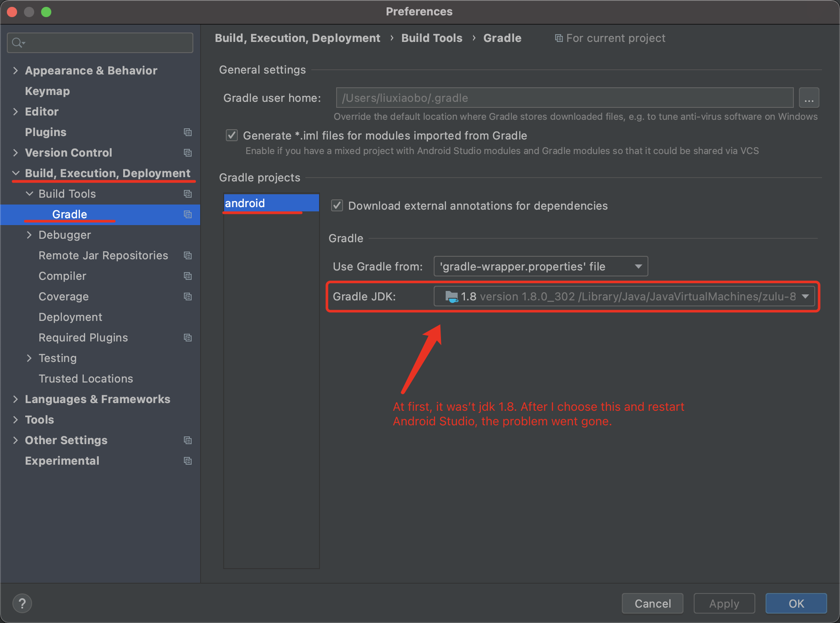Click the For current project icon
The width and height of the screenshot is (840, 623).
tap(559, 38)
